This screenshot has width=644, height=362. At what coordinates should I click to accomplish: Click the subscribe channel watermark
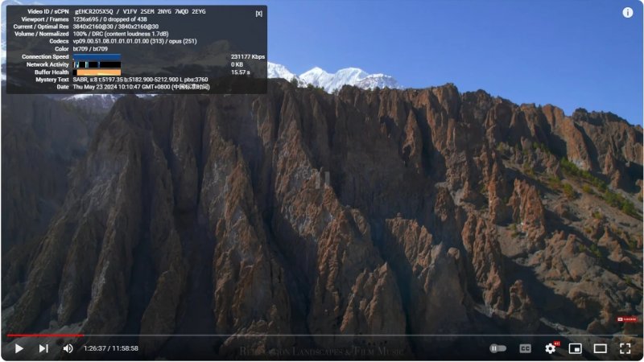[x=627, y=319]
